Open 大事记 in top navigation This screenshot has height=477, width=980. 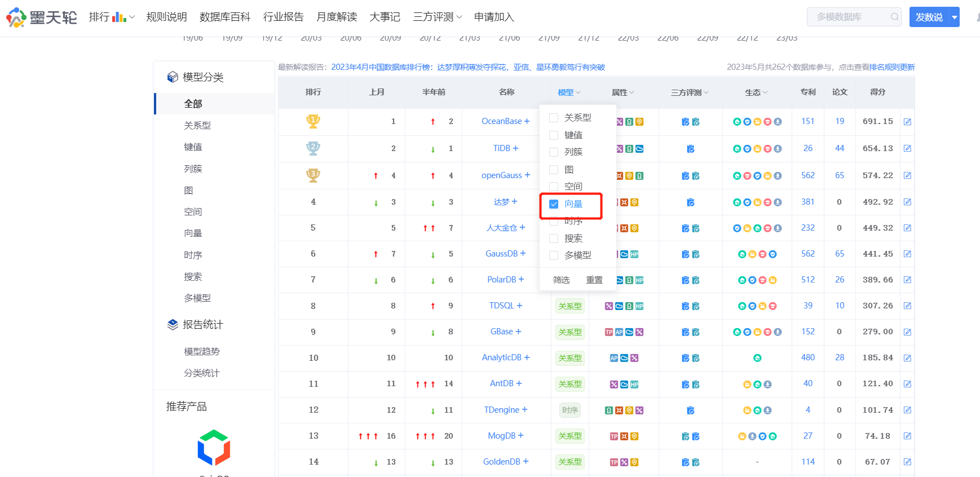[385, 17]
